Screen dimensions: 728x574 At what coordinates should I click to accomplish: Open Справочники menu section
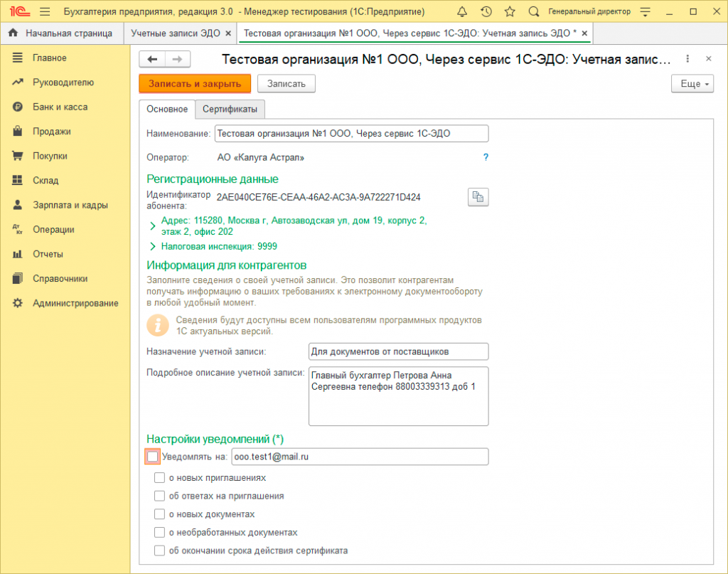pos(60,279)
